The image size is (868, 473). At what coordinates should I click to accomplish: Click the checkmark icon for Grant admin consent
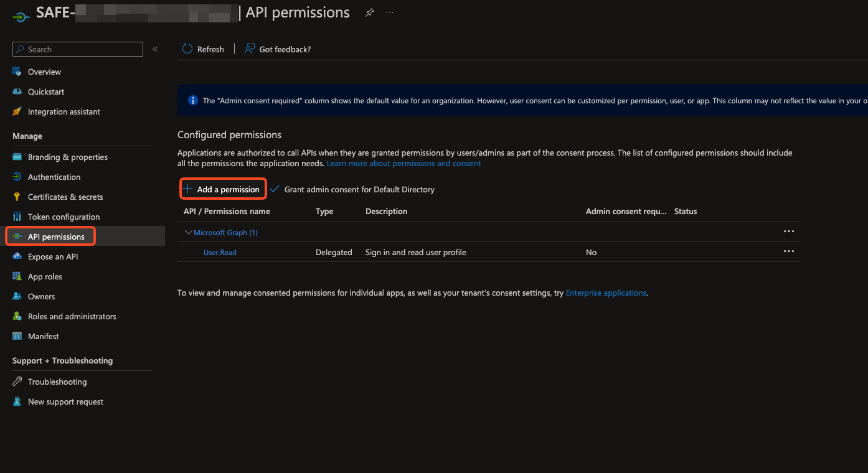[x=275, y=189]
